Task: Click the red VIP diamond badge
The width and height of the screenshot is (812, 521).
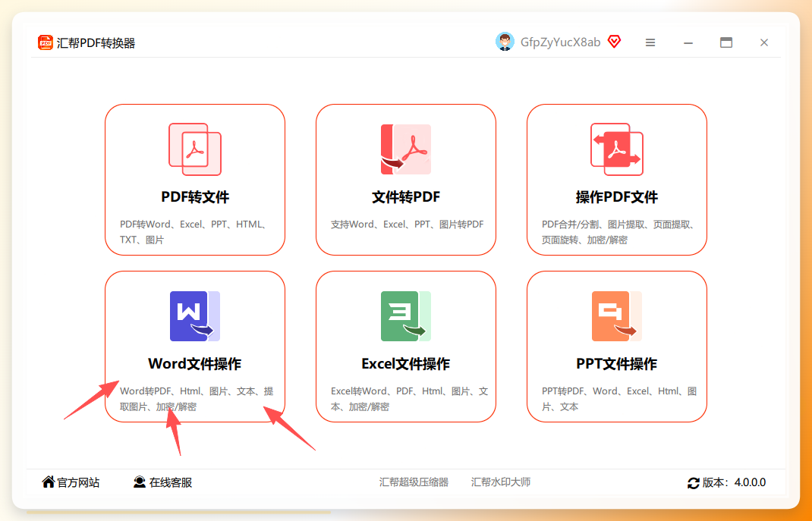Action: click(614, 42)
